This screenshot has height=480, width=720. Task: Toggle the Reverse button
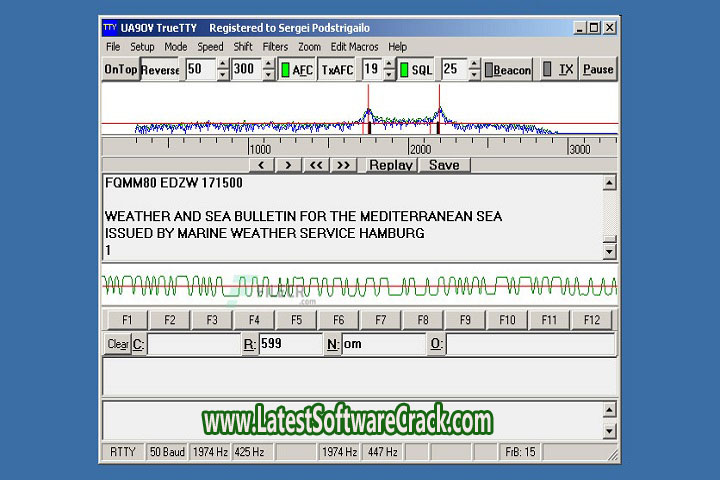160,69
